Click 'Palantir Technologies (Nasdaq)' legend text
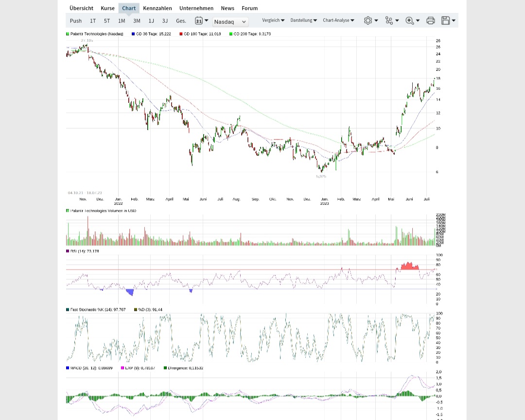Viewport: 525px width, 420px height. point(97,34)
